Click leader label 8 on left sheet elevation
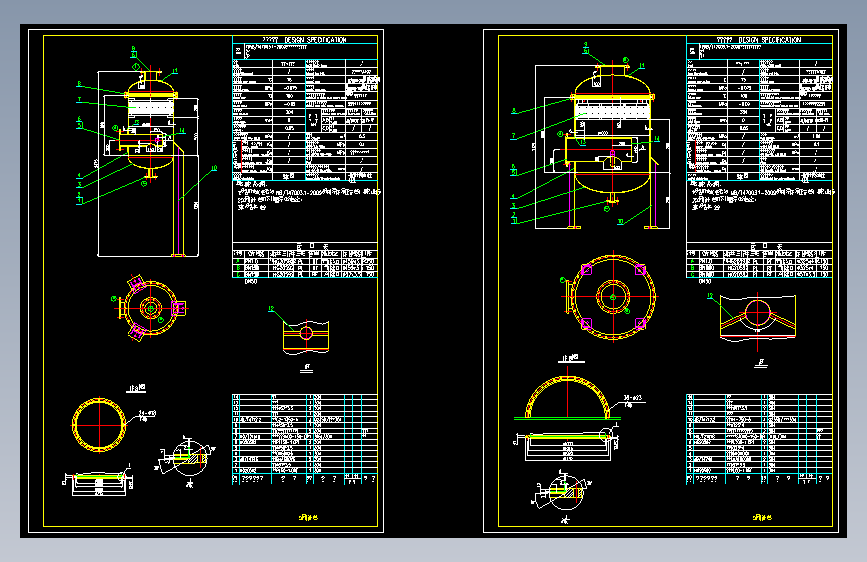867x562 pixels. tap(79, 84)
